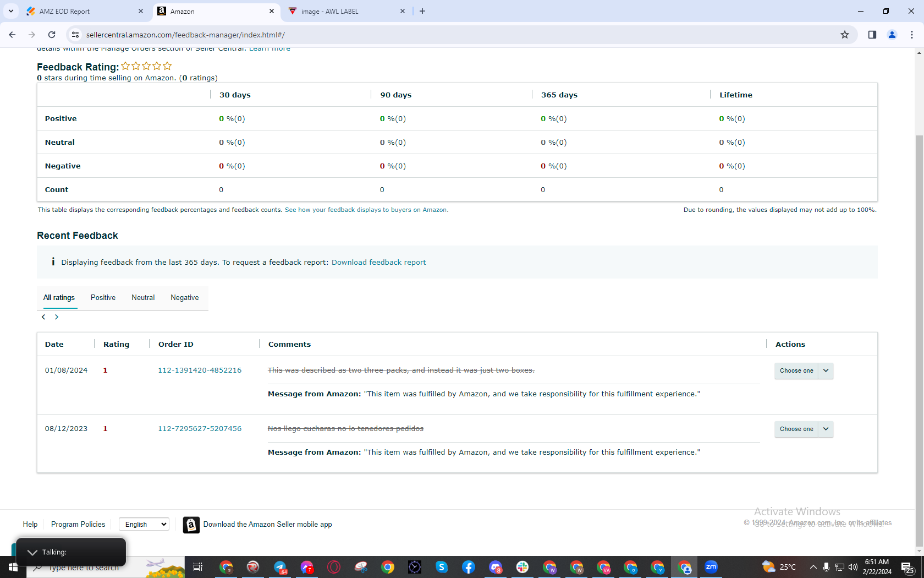
Task: Filter feedback by Negative tab
Action: pos(185,298)
